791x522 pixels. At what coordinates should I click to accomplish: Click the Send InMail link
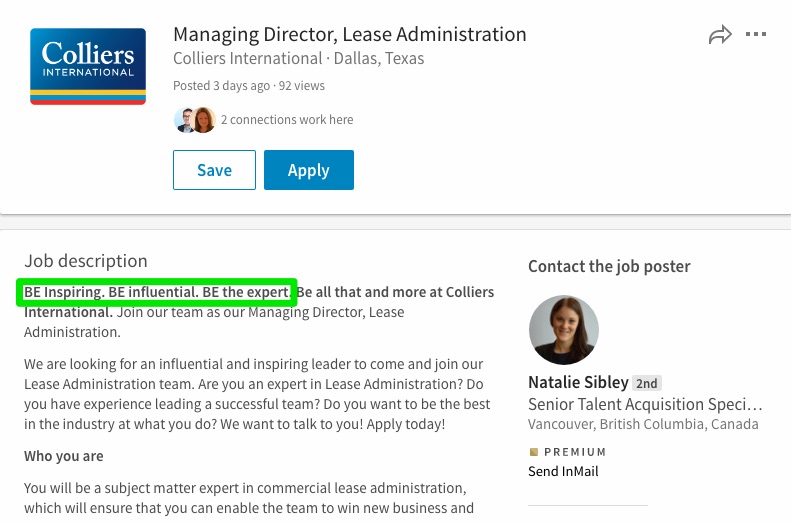pos(563,472)
